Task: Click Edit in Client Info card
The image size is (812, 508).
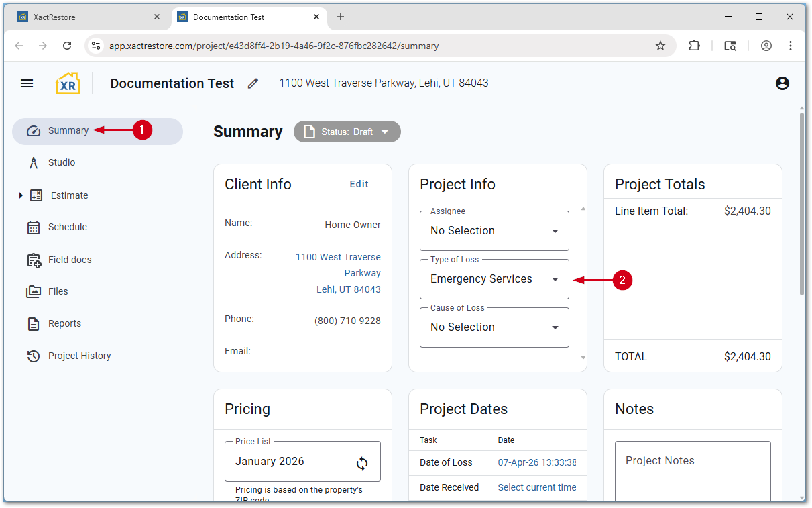Action: [x=359, y=184]
